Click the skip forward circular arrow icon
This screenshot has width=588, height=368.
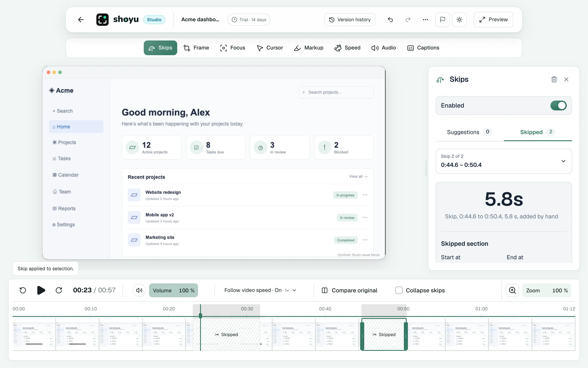59,290
